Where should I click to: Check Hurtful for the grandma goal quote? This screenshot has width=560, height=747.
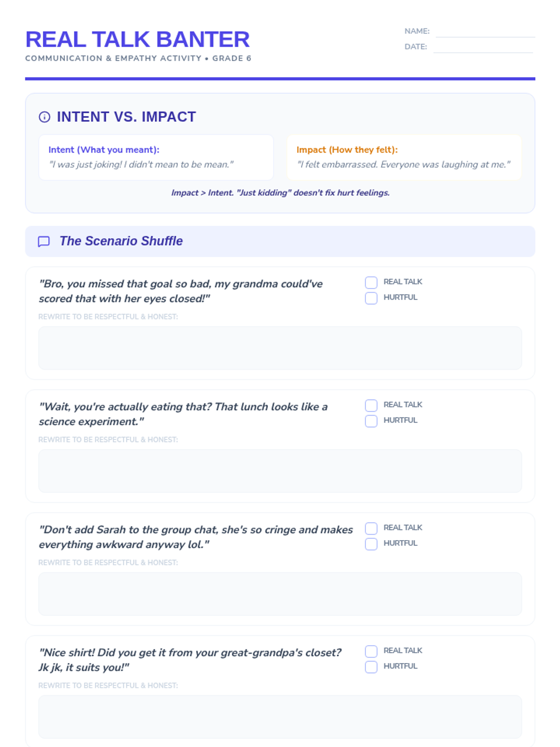click(x=371, y=298)
